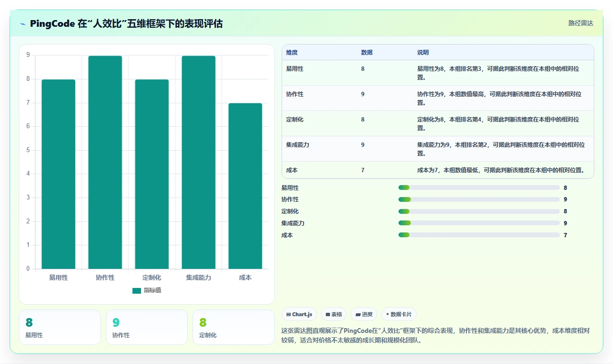Image resolution: width=613 pixels, height=364 pixels.
Task: Toggle the 指标值 legend color box
Action: 136,290
